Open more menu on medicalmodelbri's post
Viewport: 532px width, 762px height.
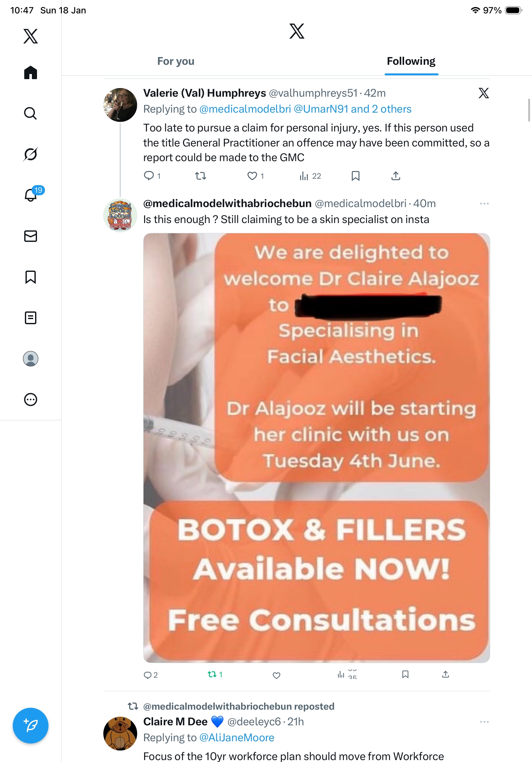(484, 204)
